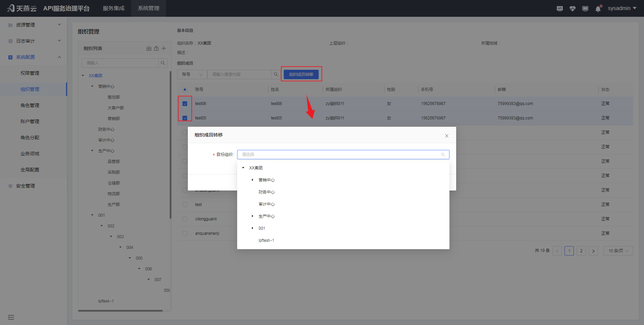Go to page 2 of the member list
This screenshot has width=644, height=325.
coord(581,251)
